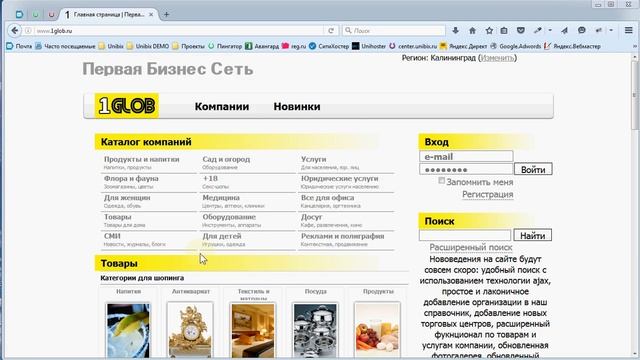The image size is (640, 360).
Task: Select the Главная страница browser tab
Action: click(109, 14)
